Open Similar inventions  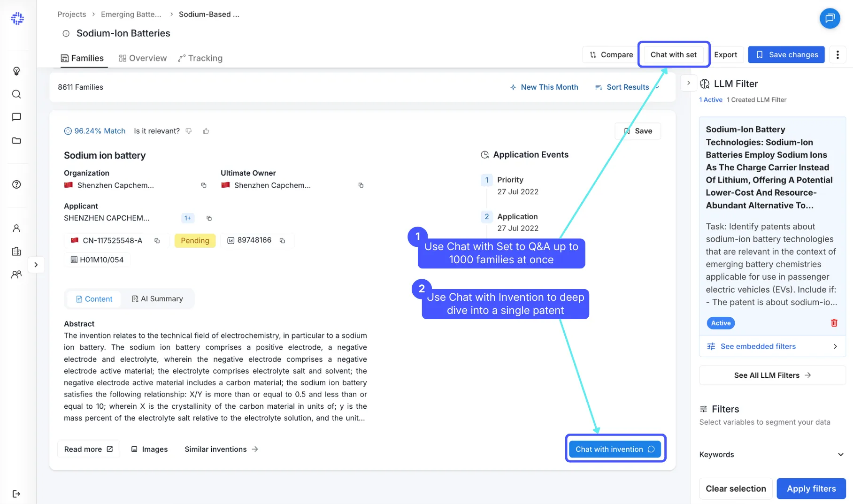(222, 449)
